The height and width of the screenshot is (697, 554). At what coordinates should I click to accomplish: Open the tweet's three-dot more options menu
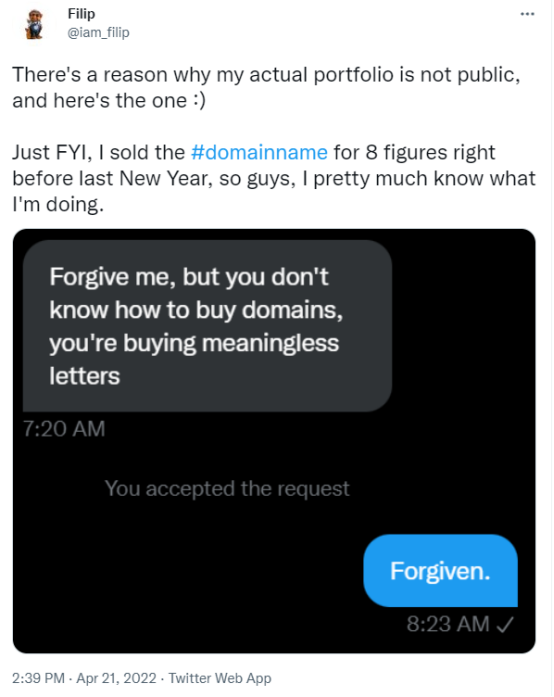(527, 14)
